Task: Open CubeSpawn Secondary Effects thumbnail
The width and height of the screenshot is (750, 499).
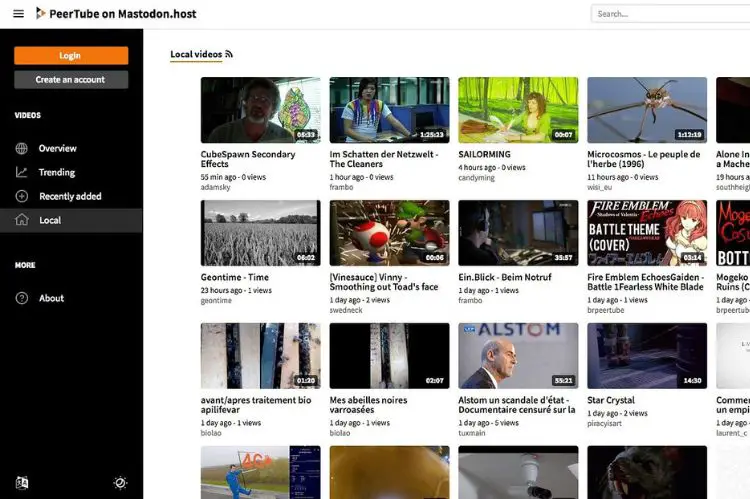Action: (x=261, y=110)
